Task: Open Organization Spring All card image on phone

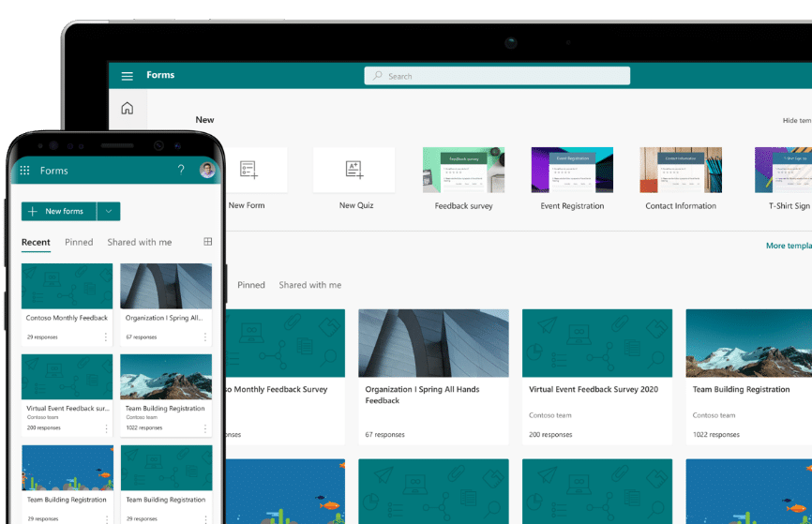Action: click(166, 286)
